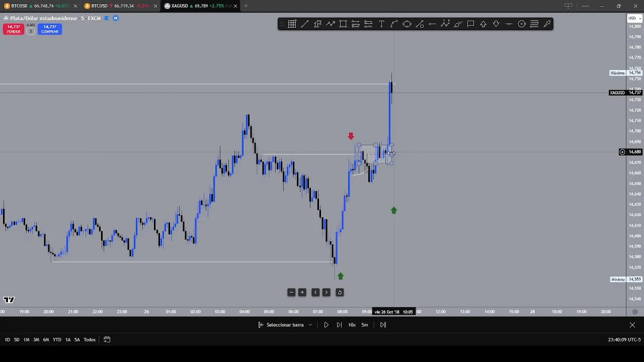Select the ellipse shape drawing tool
The height and width of the screenshot is (362, 644).
pyautogui.click(x=407, y=24)
